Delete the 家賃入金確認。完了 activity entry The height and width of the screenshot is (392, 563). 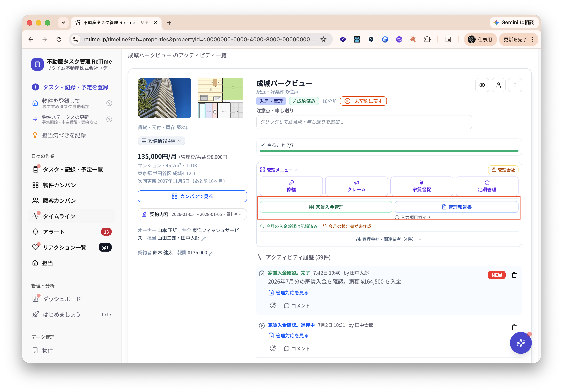(x=514, y=275)
